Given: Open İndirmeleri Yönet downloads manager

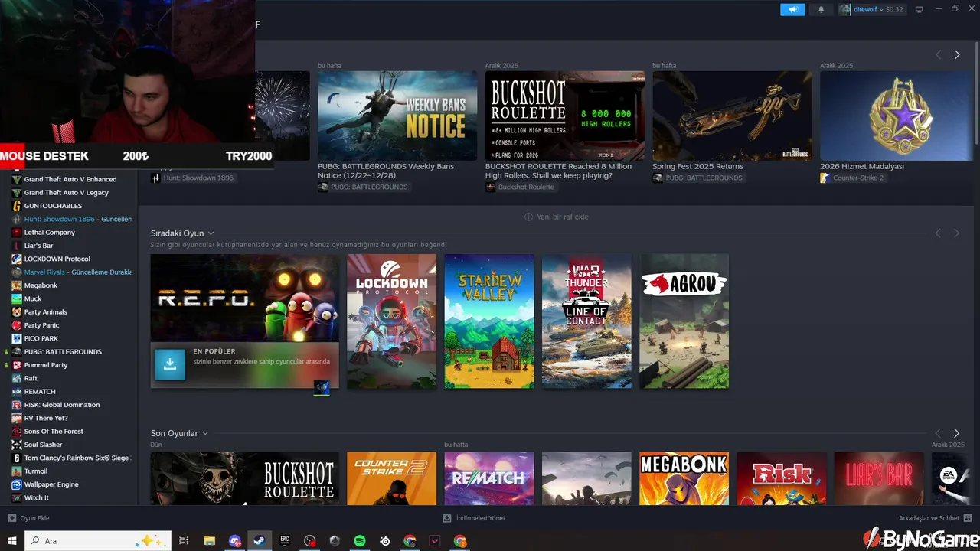Looking at the screenshot, I should (x=474, y=518).
